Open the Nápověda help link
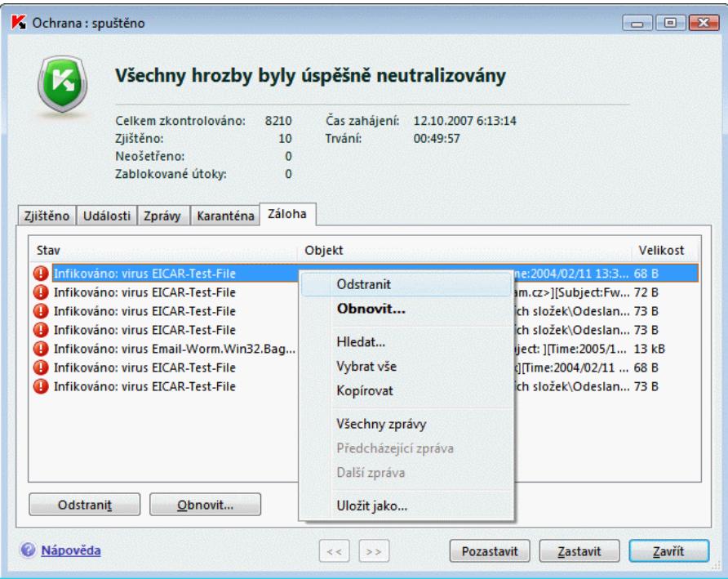This screenshot has width=728, height=579. pos(71,550)
